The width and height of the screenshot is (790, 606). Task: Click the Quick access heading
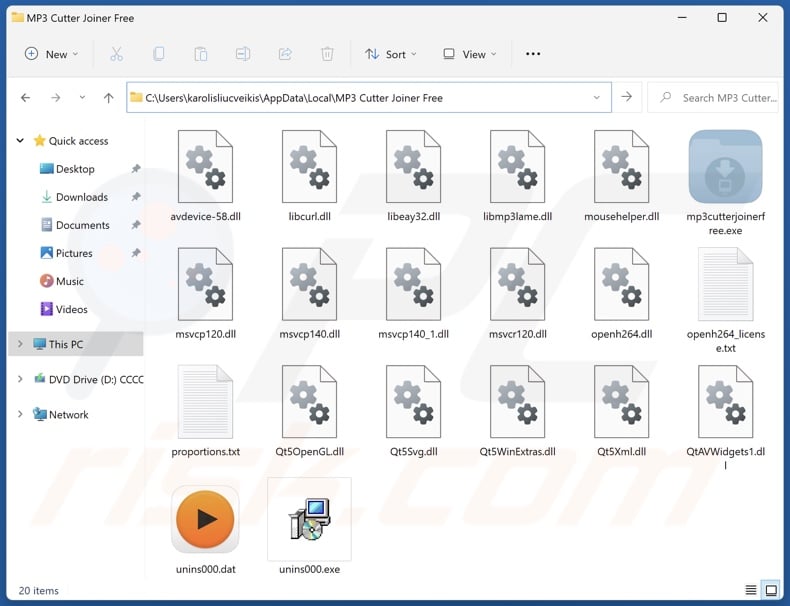click(78, 141)
